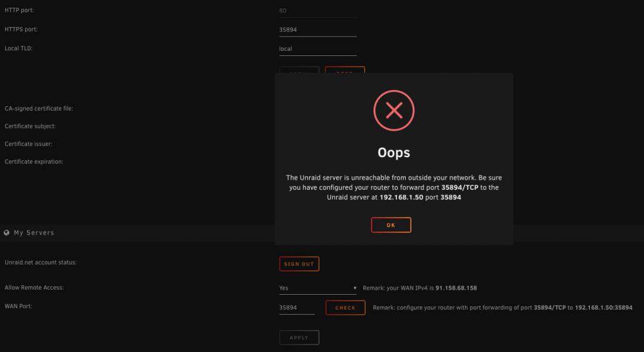644x352 pixels.
Task: Click the globe icon beside My Servers
Action: click(6, 232)
